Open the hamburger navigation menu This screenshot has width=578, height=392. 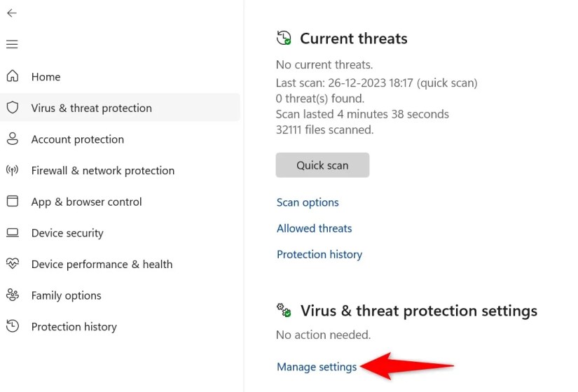point(12,44)
